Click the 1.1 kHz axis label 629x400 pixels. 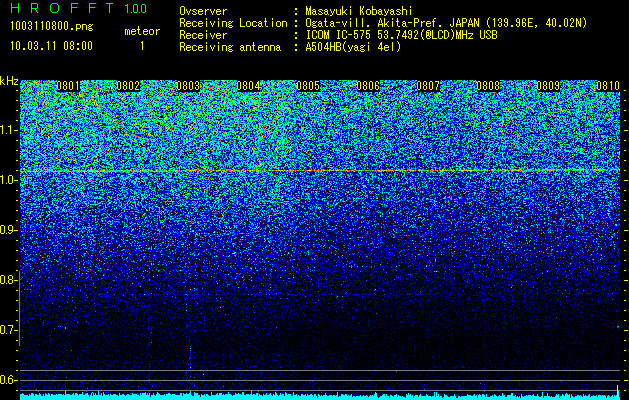coord(8,130)
